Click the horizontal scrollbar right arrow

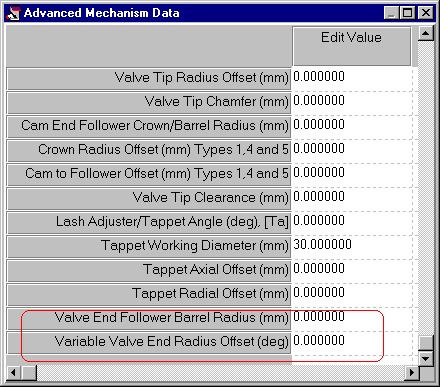(411, 372)
